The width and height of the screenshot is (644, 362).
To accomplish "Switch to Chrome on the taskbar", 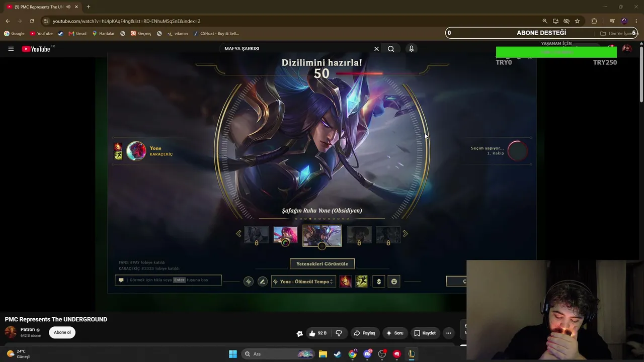I will tap(353, 354).
